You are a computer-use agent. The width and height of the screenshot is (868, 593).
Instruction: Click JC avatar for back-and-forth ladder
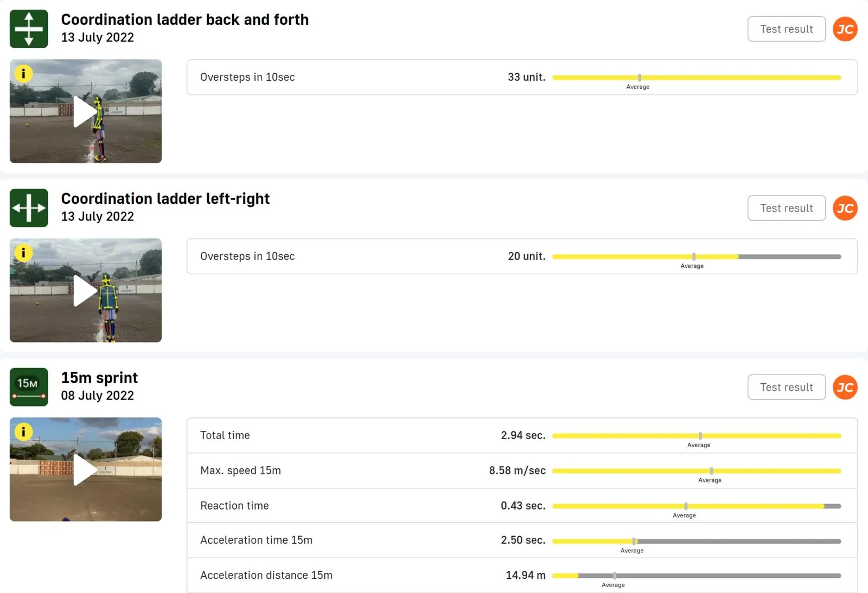pyautogui.click(x=845, y=29)
